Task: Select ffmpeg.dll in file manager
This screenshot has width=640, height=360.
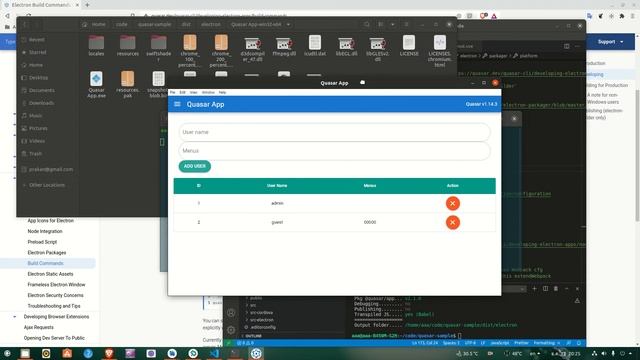Action: (x=284, y=46)
